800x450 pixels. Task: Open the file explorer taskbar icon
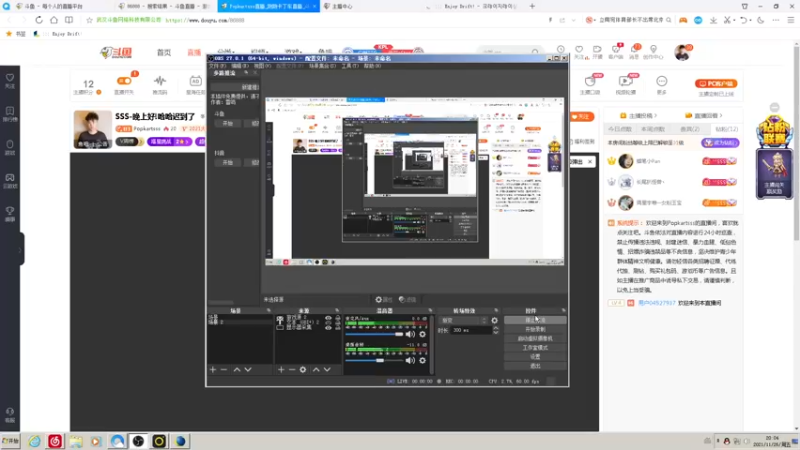tap(76, 441)
